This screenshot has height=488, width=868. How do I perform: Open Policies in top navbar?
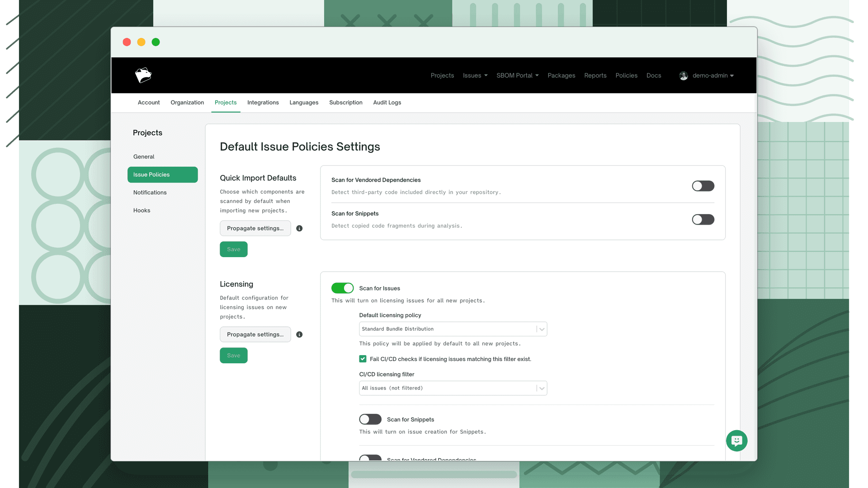pyautogui.click(x=627, y=75)
